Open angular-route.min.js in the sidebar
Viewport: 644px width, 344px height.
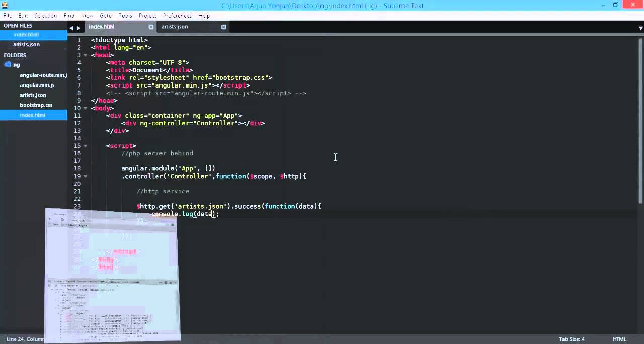point(43,75)
